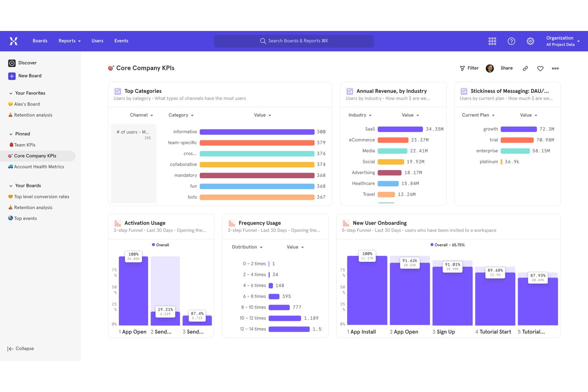Viewport: 588px width, 392px height.
Task: Open the Organization project dropdown
Action: pyautogui.click(x=563, y=41)
